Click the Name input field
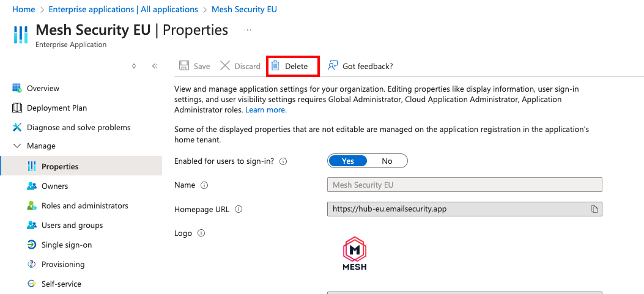 (464, 185)
